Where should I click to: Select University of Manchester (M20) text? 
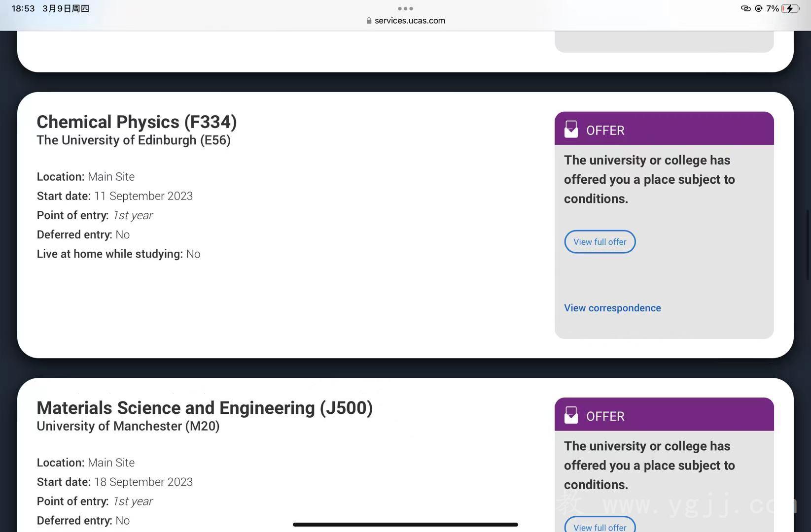tap(128, 426)
